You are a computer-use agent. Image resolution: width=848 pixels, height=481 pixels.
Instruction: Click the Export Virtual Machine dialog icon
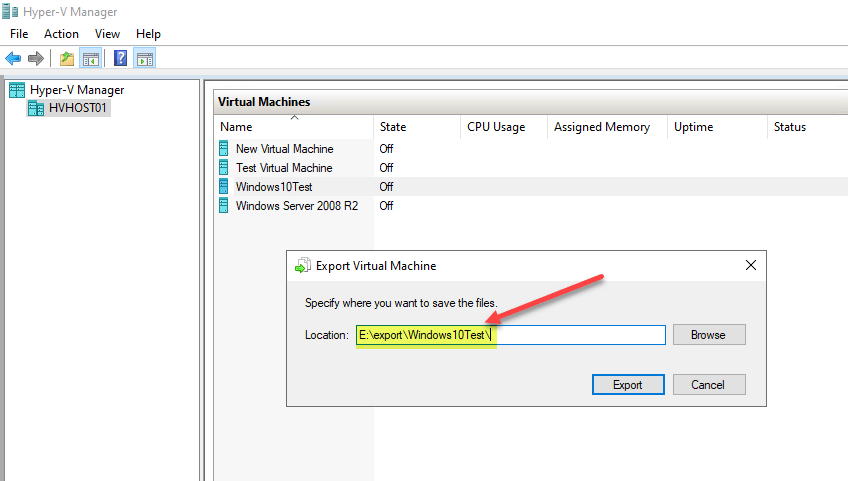click(303, 266)
